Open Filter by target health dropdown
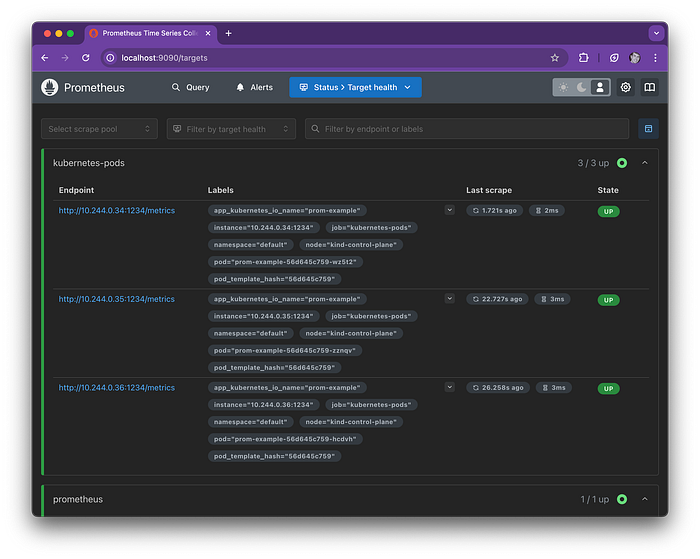This screenshot has height=559, width=700. (x=231, y=129)
